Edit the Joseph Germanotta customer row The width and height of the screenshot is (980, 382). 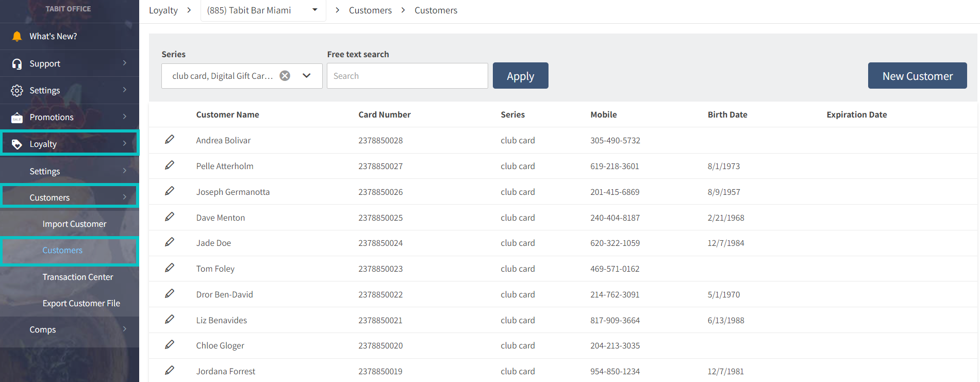[x=170, y=191]
